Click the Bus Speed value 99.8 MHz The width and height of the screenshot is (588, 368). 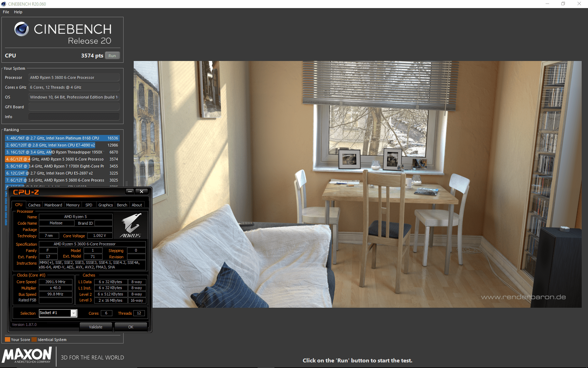pyautogui.click(x=55, y=294)
